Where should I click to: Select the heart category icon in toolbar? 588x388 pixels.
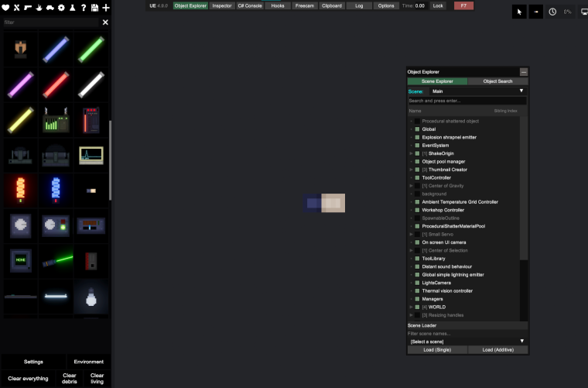pyautogui.click(x=5, y=8)
